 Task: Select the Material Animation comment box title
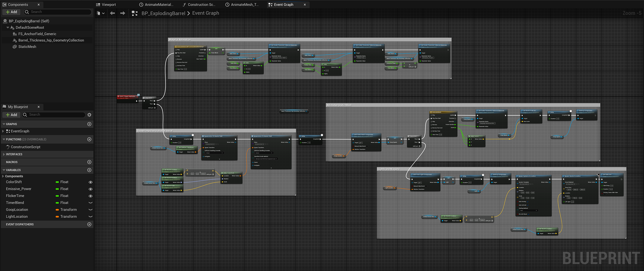(180, 40)
